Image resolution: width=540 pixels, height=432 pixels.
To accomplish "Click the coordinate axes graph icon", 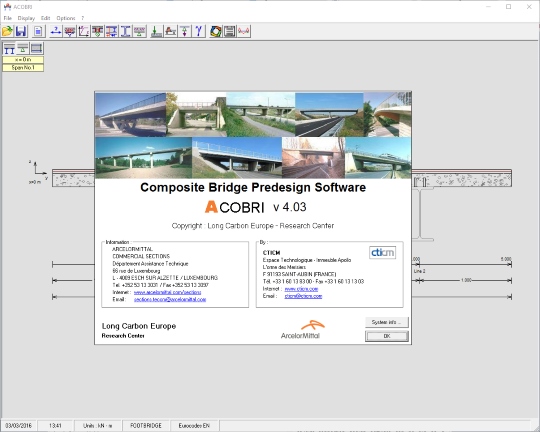I will tap(84, 31).
